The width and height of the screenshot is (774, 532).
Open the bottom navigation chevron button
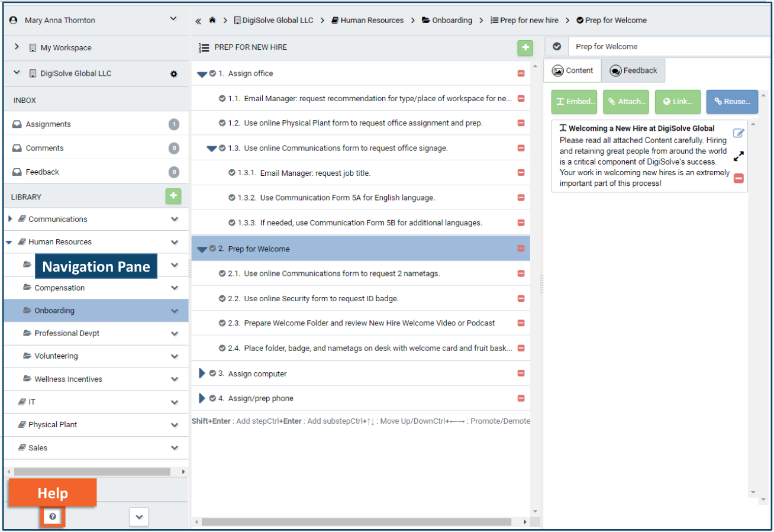[x=138, y=517]
